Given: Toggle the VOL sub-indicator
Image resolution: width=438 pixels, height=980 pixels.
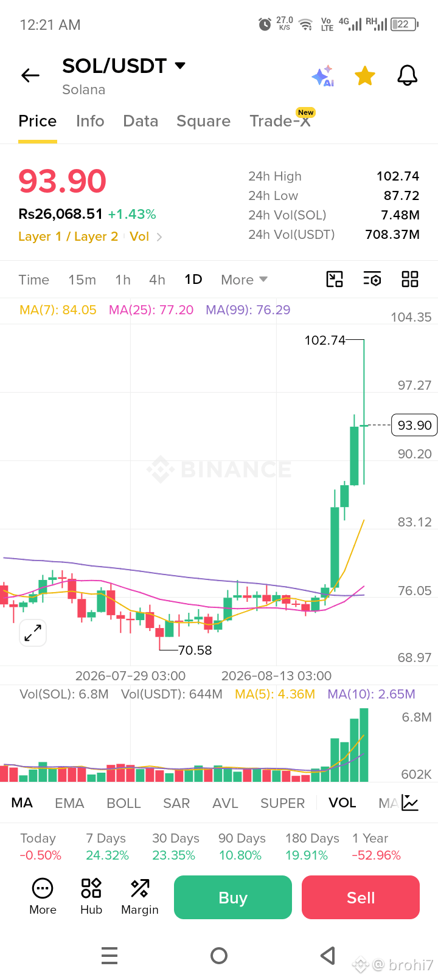Looking at the screenshot, I should pyautogui.click(x=342, y=802).
